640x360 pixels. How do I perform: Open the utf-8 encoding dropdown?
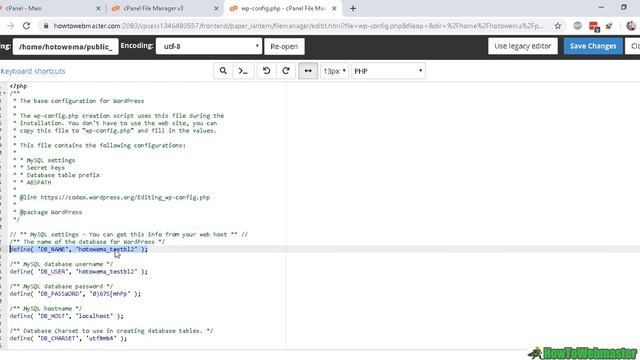pyautogui.click(x=209, y=47)
